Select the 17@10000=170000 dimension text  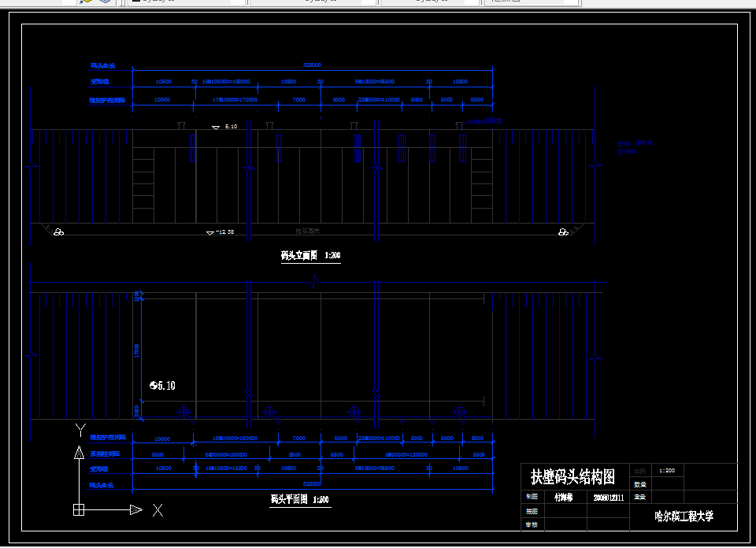point(235,100)
